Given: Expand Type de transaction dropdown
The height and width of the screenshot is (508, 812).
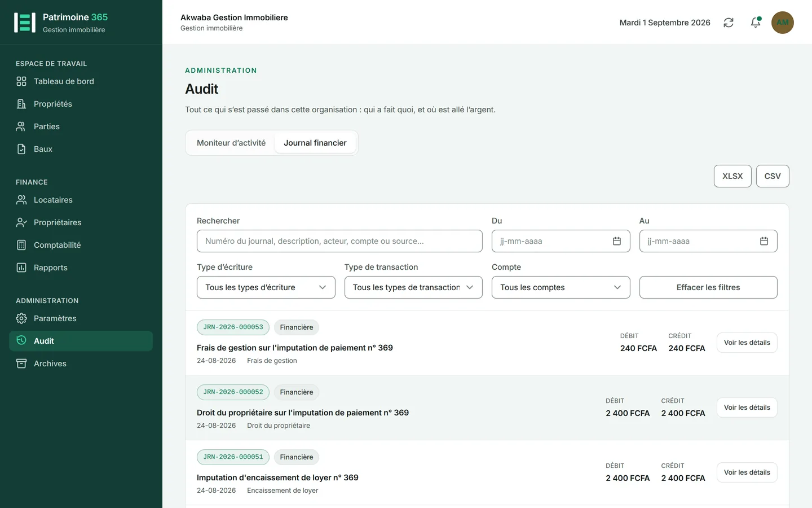Looking at the screenshot, I should (413, 287).
